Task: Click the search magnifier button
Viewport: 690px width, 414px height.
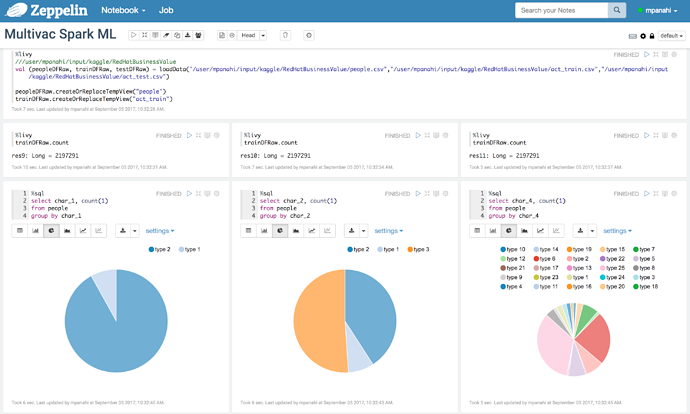Action: 617,10
